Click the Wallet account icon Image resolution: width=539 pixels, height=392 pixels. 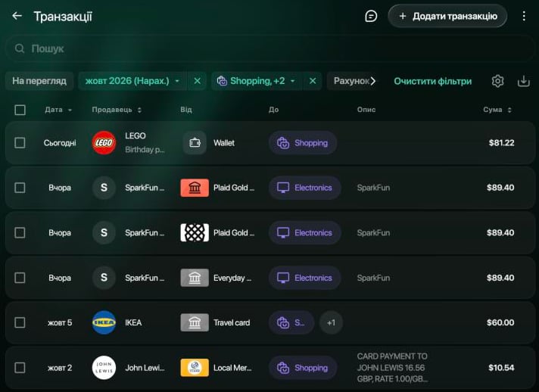click(x=195, y=142)
